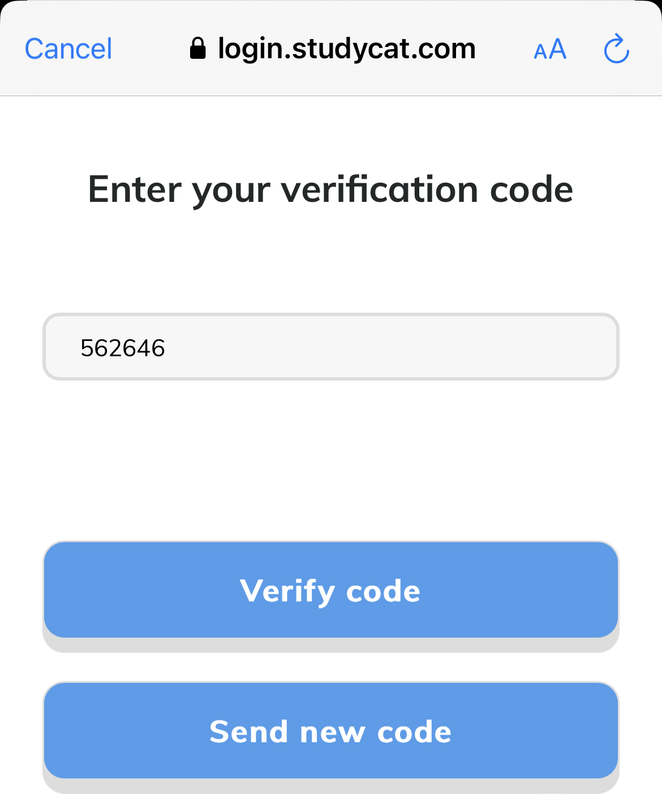Image resolution: width=662 pixels, height=812 pixels.
Task: Click the lock beside the site URL
Action: (197, 49)
